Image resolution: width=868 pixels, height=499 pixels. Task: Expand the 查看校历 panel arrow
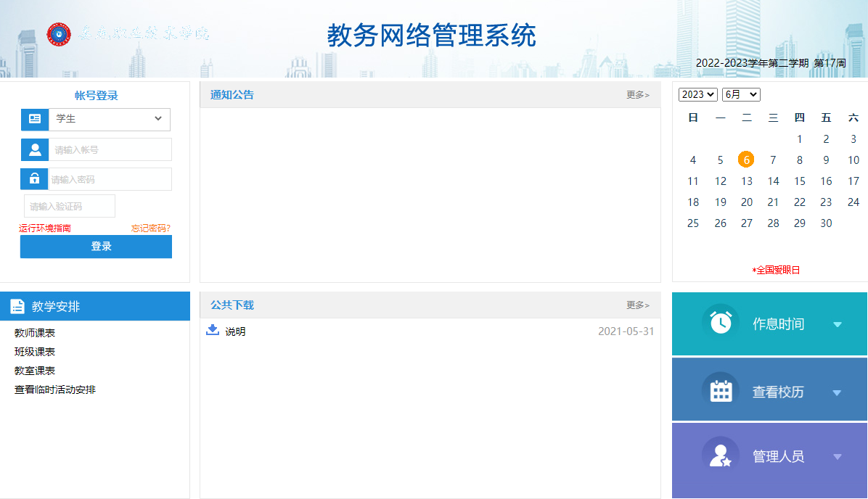coord(837,392)
